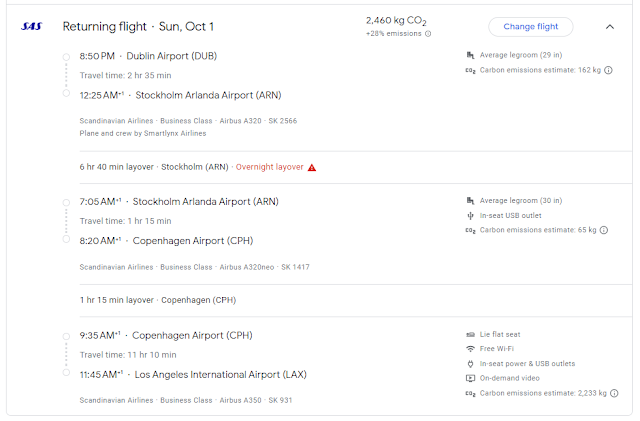Click the In-seat USB outlet icon

click(471, 215)
